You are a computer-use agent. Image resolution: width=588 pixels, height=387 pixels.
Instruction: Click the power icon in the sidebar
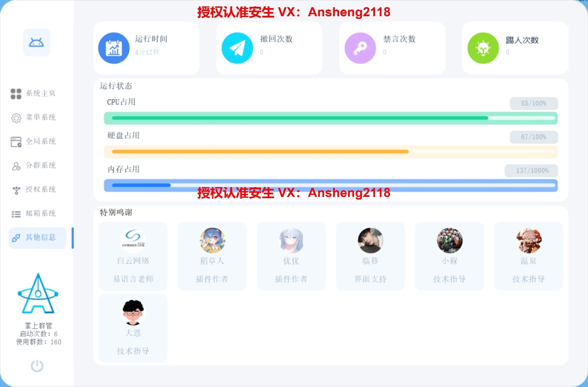pyautogui.click(x=37, y=366)
